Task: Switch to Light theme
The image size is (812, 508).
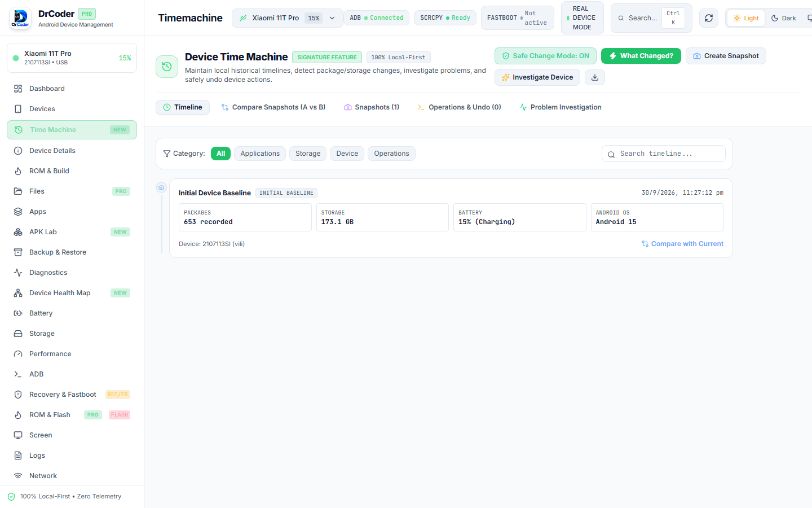Action: tap(746, 18)
